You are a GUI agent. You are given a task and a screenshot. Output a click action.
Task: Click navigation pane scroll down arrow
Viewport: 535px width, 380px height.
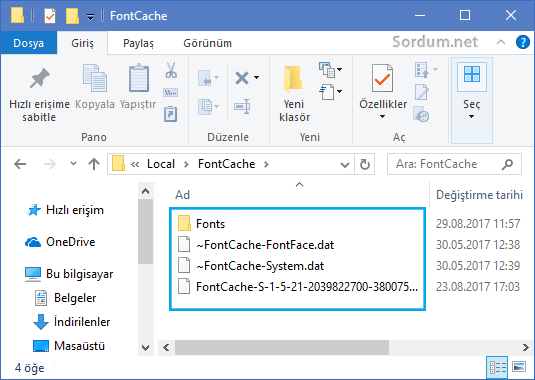pos(145,348)
